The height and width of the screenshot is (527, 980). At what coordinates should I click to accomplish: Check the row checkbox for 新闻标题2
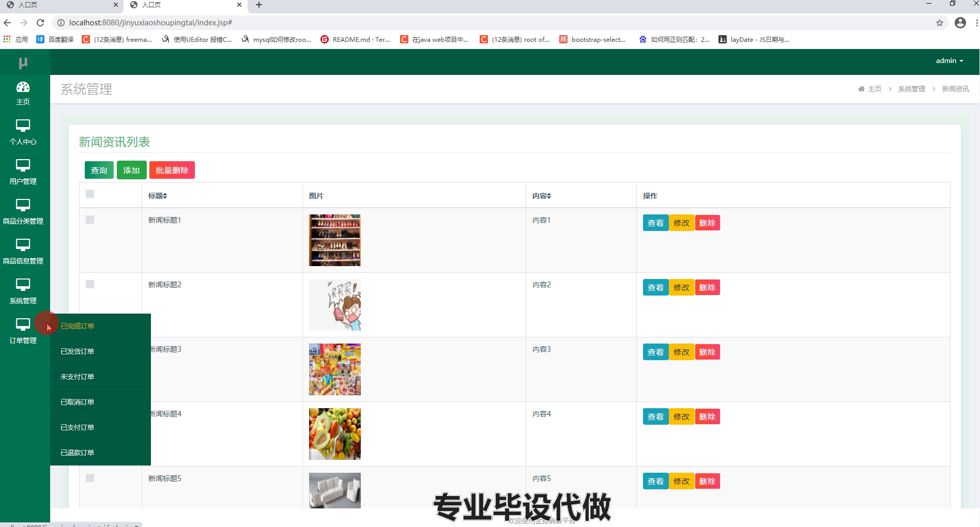(90, 284)
